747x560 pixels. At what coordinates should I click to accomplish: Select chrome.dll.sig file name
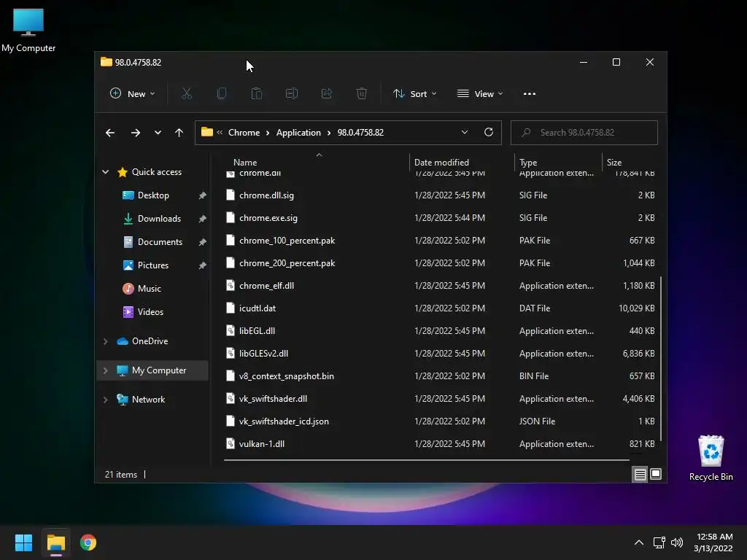266,195
